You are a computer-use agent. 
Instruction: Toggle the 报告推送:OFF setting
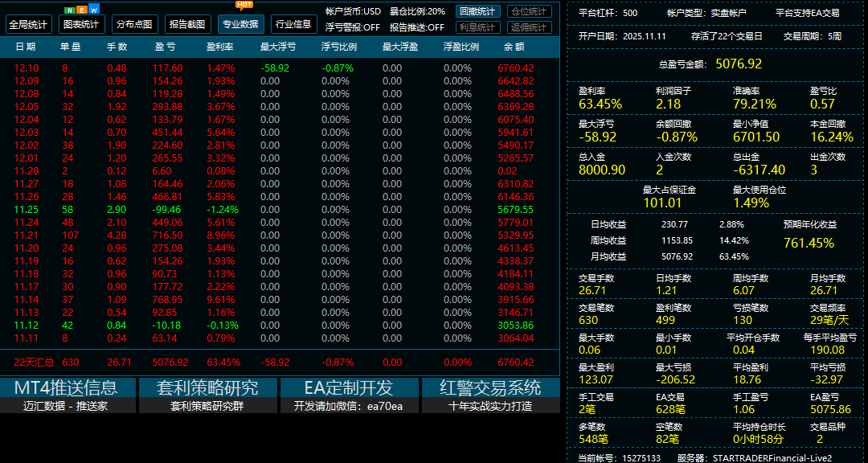417,27
